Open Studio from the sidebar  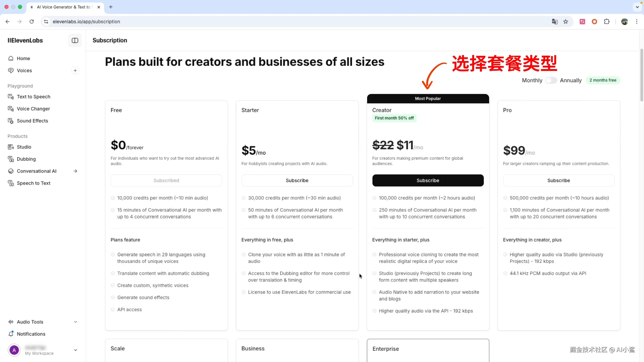coord(24,147)
